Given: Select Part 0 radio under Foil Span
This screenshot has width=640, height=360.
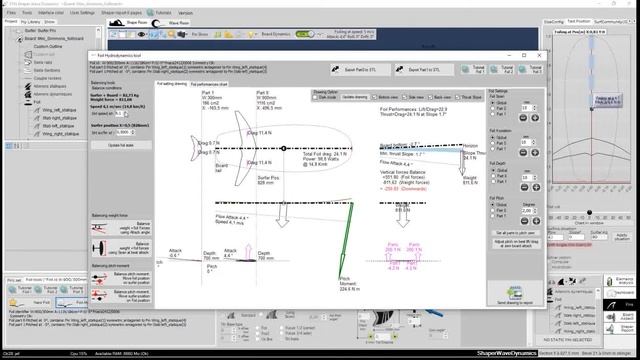Looking at the screenshot, I should (x=493, y=109).
